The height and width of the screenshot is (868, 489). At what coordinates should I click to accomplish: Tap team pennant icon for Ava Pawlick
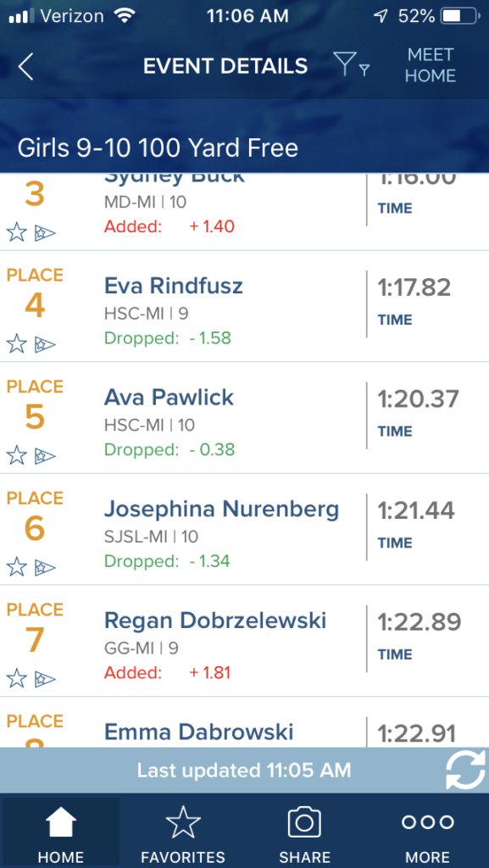45,456
